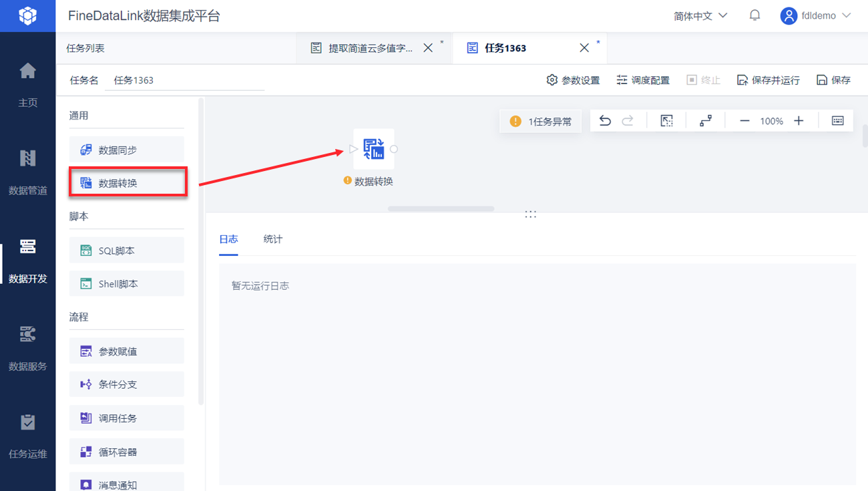868x491 pixels.
Task: Click the 流程 section heading
Action: coord(79,317)
